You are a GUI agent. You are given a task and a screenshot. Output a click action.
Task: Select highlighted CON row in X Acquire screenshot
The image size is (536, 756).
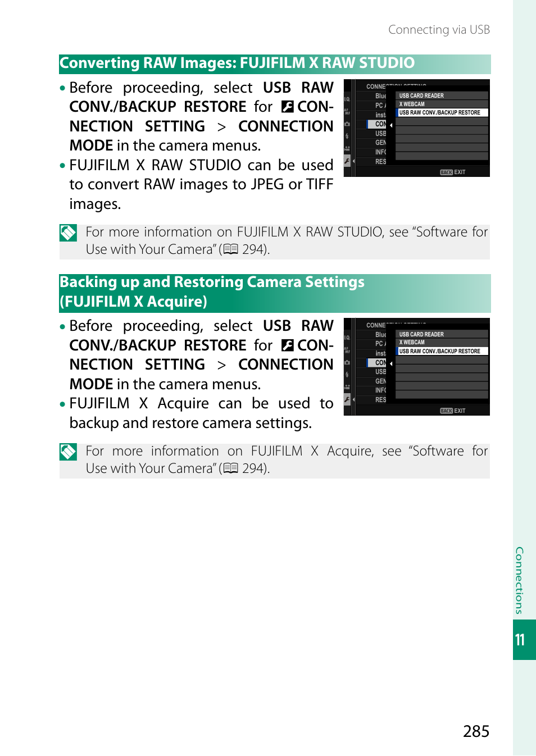coord(377,363)
